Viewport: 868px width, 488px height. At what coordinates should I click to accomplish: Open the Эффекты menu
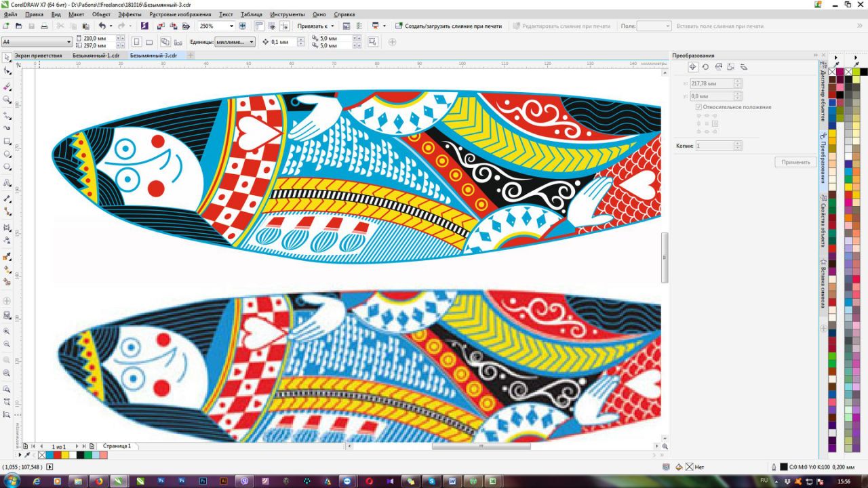click(x=130, y=14)
